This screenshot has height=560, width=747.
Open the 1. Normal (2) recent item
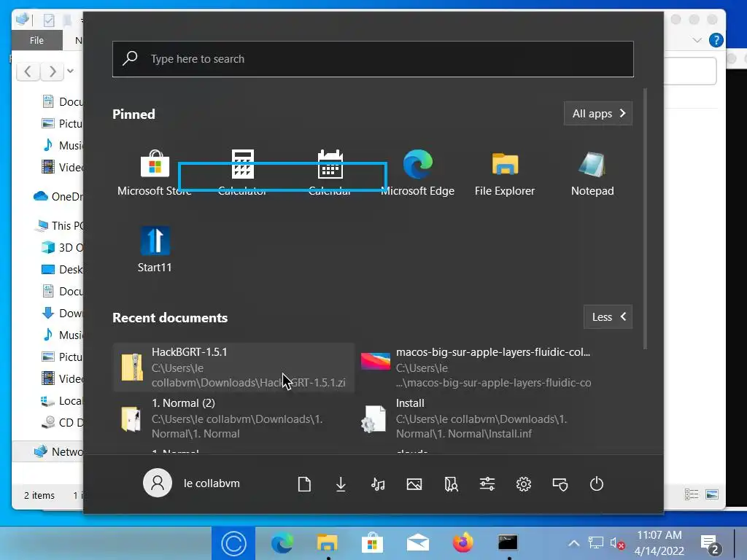point(234,418)
